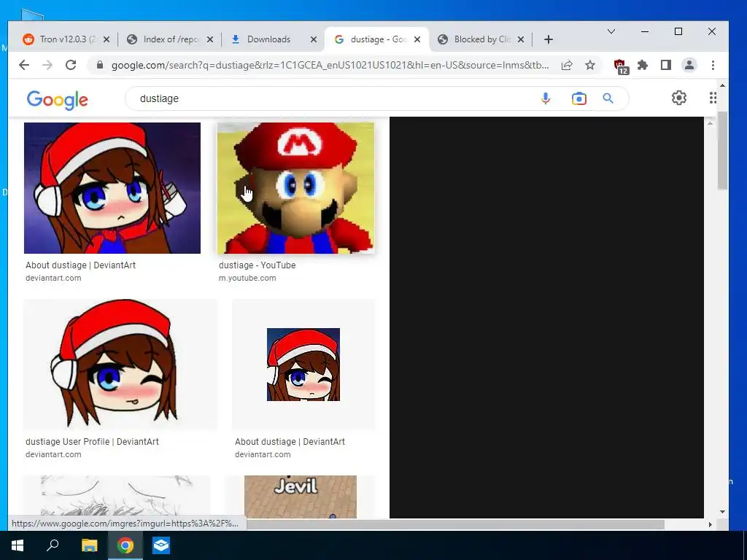Click the page scrollbar down arrow
The width and height of the screenshot is (747, 560).
coord(723,512)
